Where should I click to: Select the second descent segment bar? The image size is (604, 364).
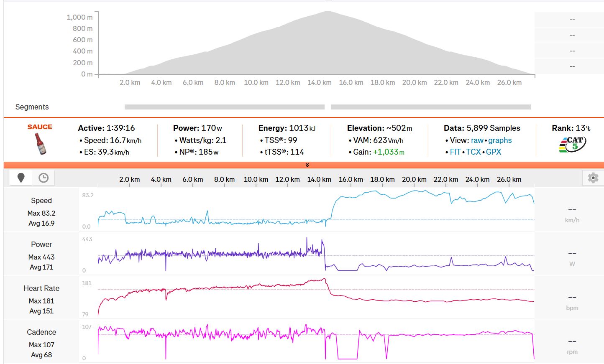(431, 107)
